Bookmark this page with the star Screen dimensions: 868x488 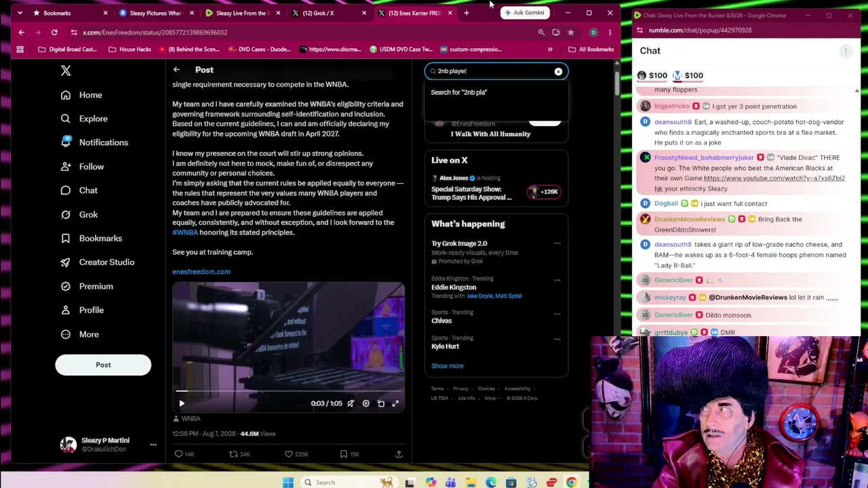coord(571,33)
